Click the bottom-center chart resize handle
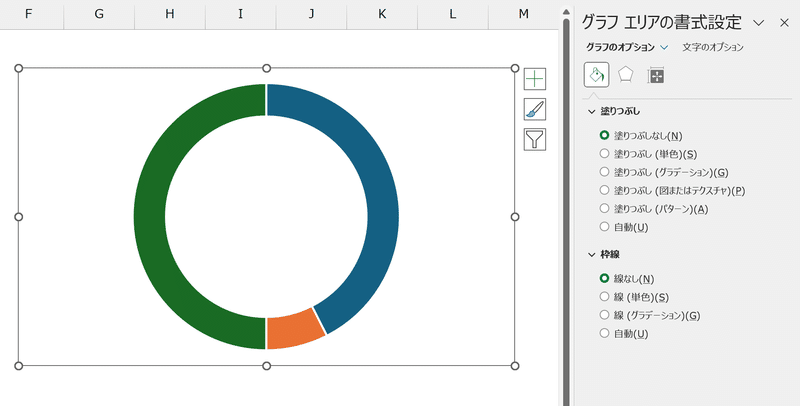 [x=266, y=366]
